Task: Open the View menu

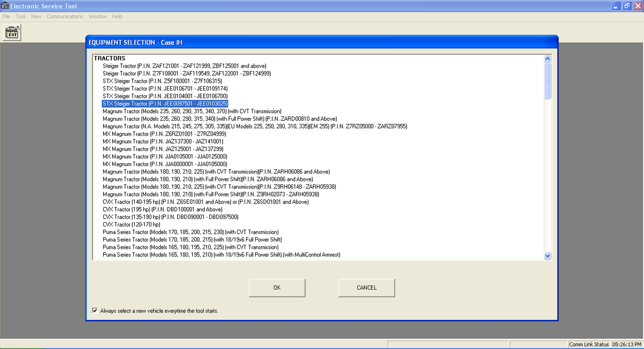Action: 36,17
